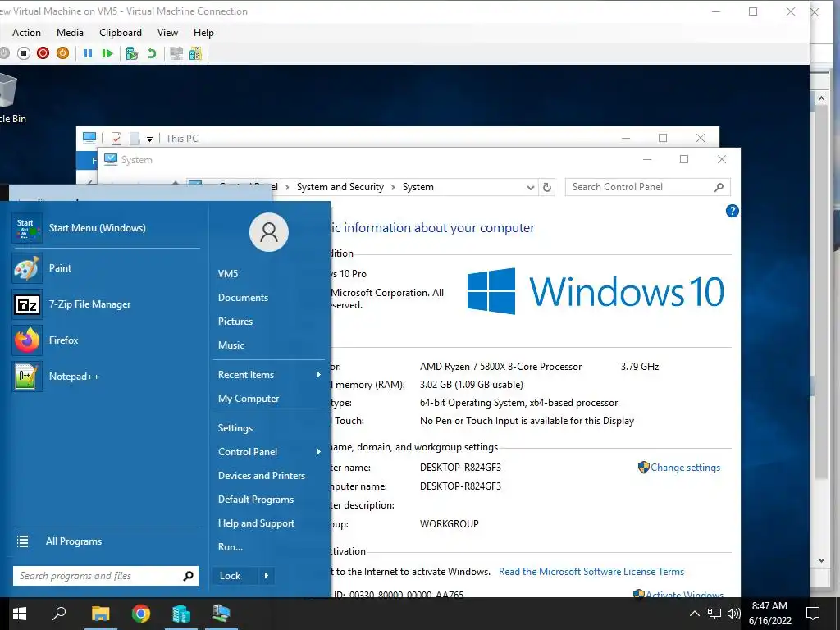Open the Help menu
This screenshot has height=630, width=840.
[x=203, y=33]
